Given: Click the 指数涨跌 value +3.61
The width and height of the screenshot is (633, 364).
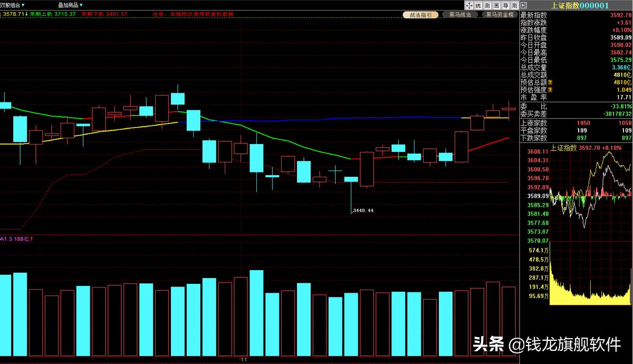Looking at the screenshot, I should point(624,23).
